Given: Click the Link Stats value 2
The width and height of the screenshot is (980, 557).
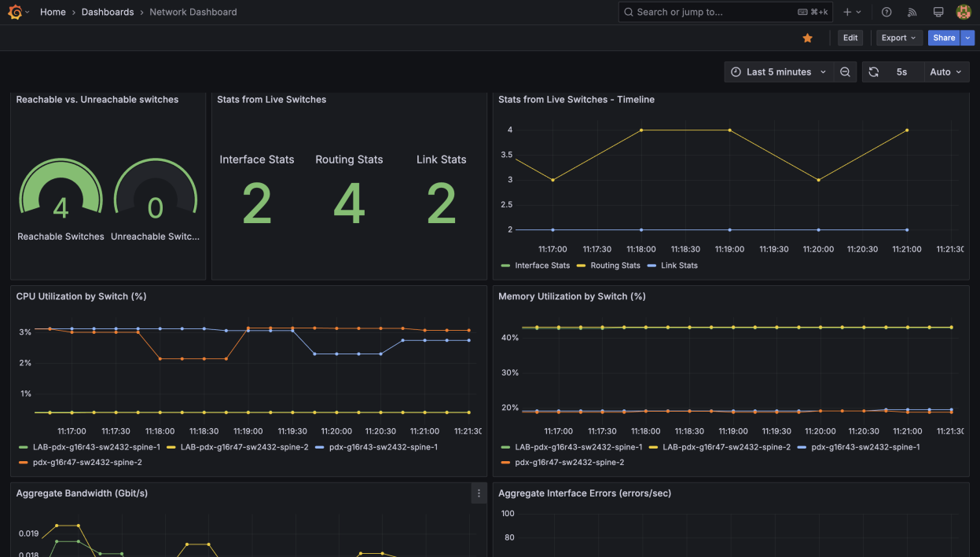Looking at the screenshot, I should (442, 203).
